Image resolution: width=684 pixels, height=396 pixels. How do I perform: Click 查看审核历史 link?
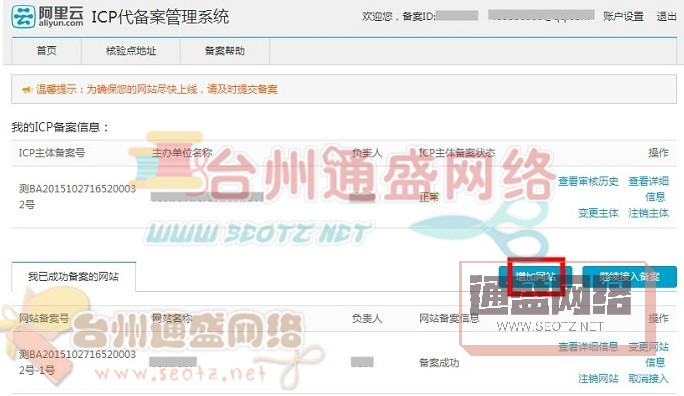[x=588, y=181]
